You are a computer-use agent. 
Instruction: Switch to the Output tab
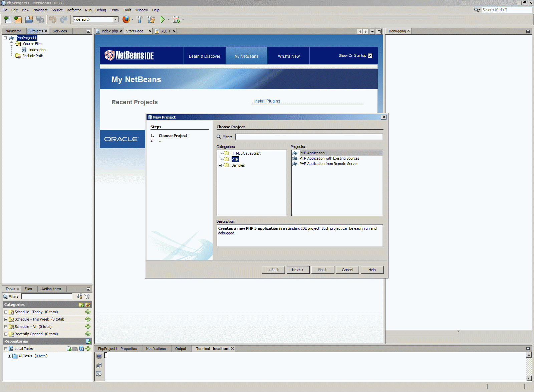click(x=181, y=349)
